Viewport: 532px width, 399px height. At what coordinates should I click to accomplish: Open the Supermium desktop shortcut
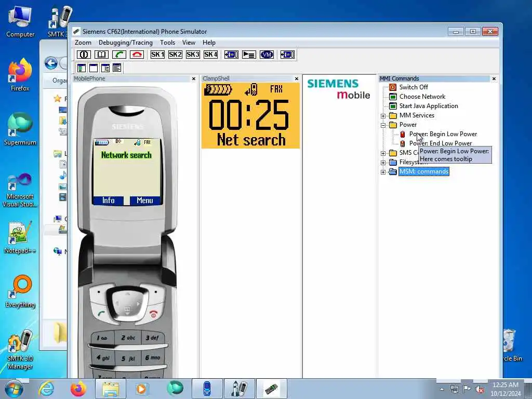20,129
